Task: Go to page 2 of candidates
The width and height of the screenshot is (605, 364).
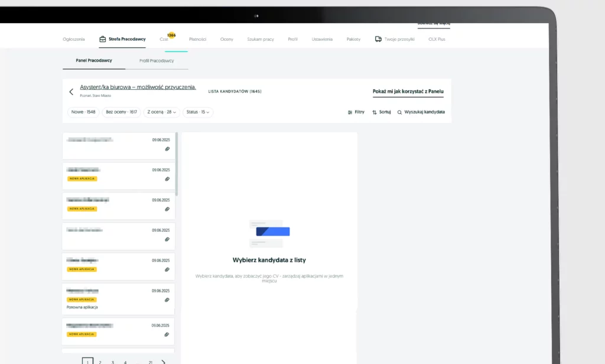Action: click(100, 362)
